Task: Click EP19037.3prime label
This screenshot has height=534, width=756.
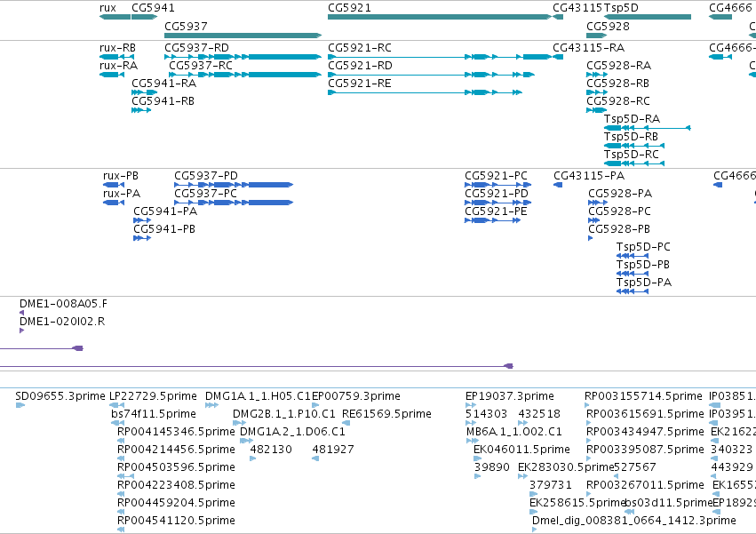Action: coord(510,396)
